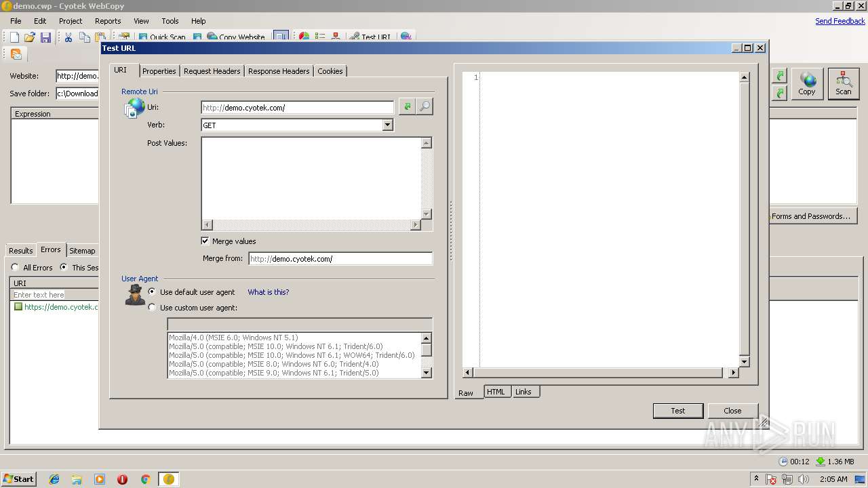Open the Project menu
The image size is (868, 488).
click(x=71, y=21)
